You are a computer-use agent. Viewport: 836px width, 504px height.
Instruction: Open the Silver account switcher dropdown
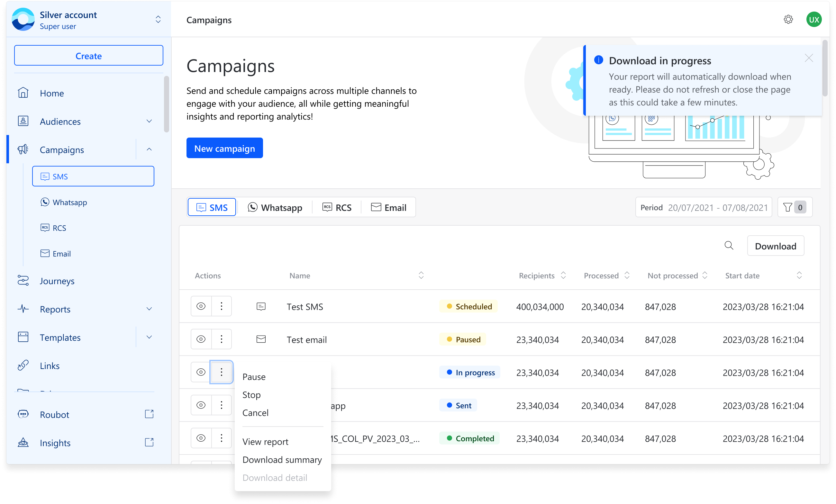point(158,20)
